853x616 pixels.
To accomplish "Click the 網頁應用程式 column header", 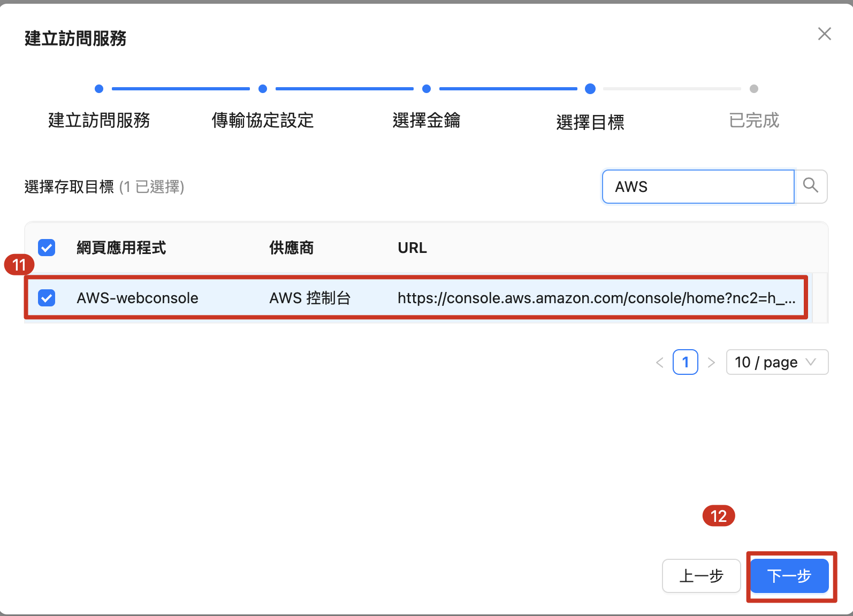I will 121,248.
